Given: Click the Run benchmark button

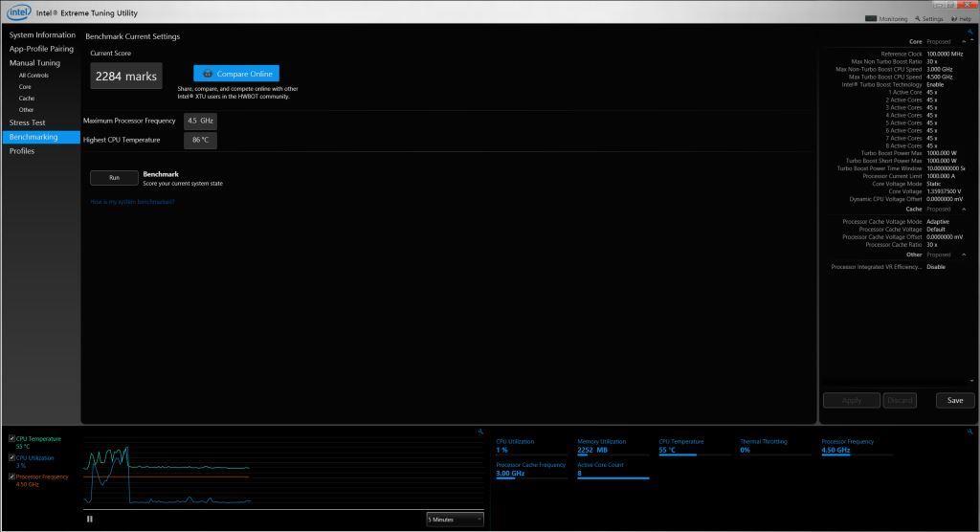Looking at the screenshot, I should pos(114,178).
